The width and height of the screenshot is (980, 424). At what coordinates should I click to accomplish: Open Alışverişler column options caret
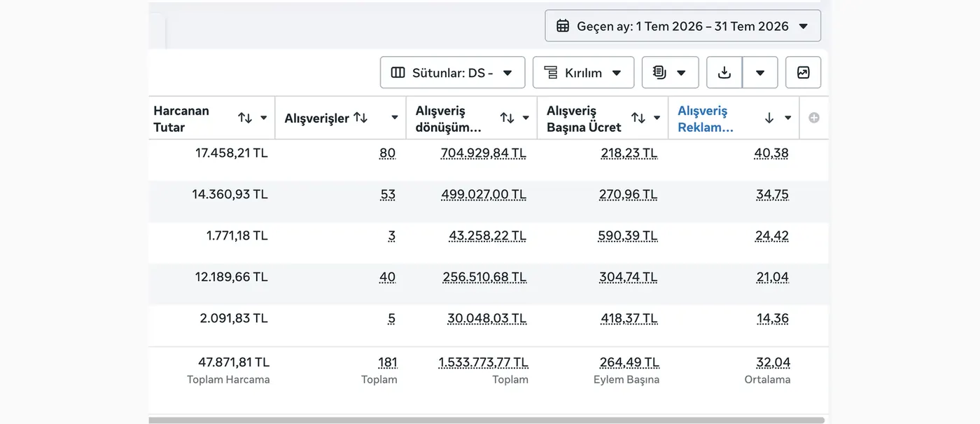pos(395,118)
